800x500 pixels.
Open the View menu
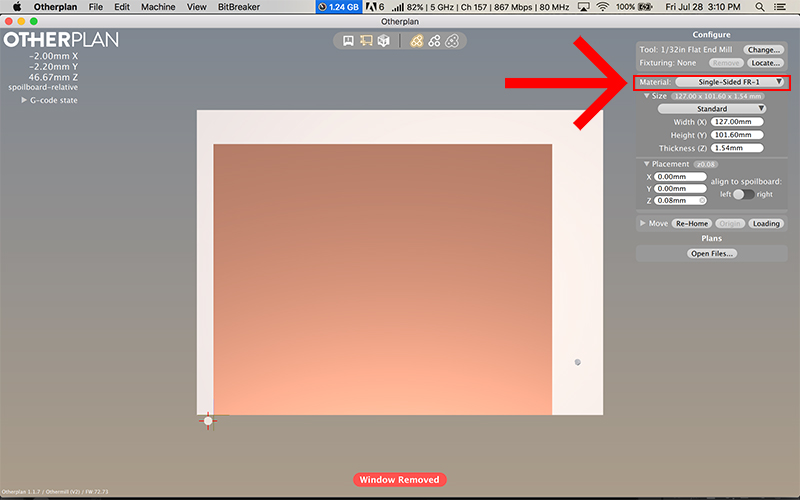click(x=196, y=7)
